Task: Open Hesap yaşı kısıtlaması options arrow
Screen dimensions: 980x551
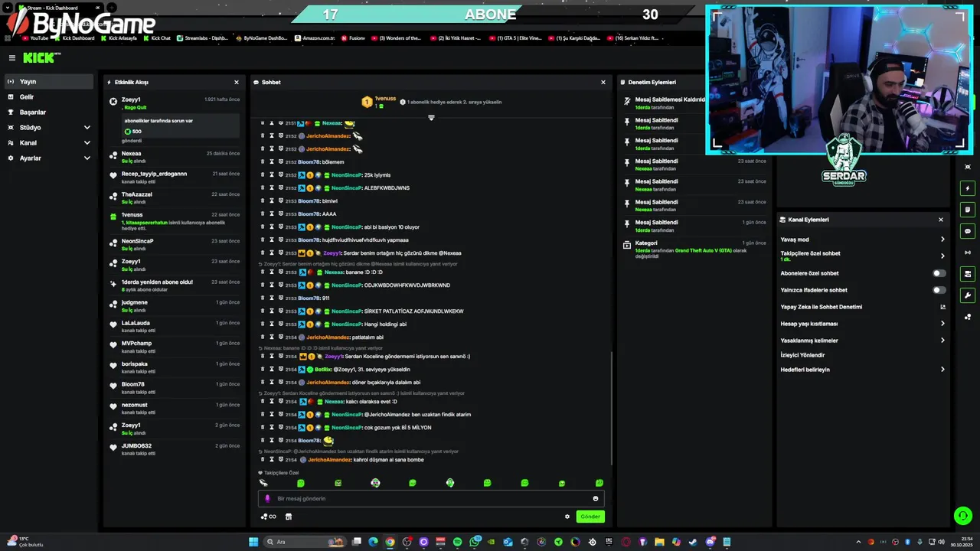Action: [x=942, y=324]
